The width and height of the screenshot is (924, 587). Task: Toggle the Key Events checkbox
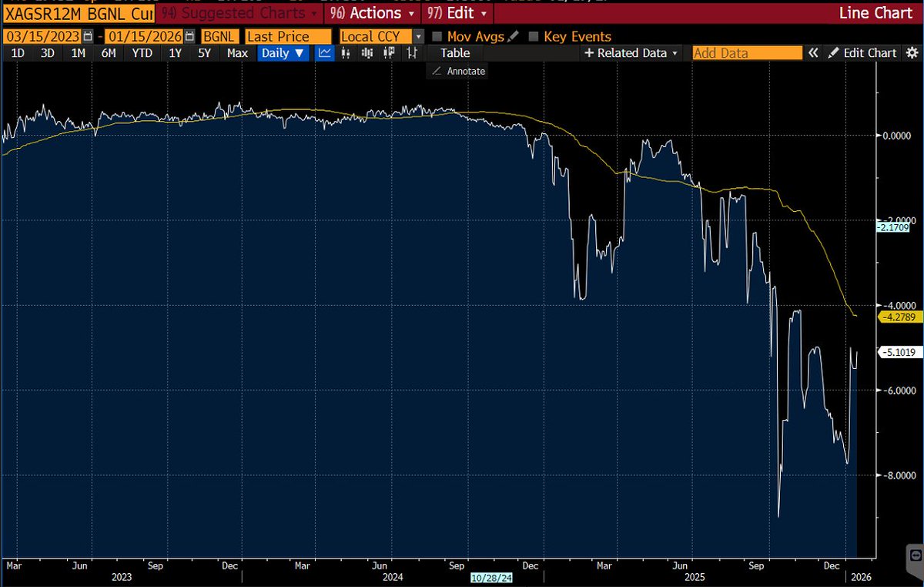pos(534,36)
